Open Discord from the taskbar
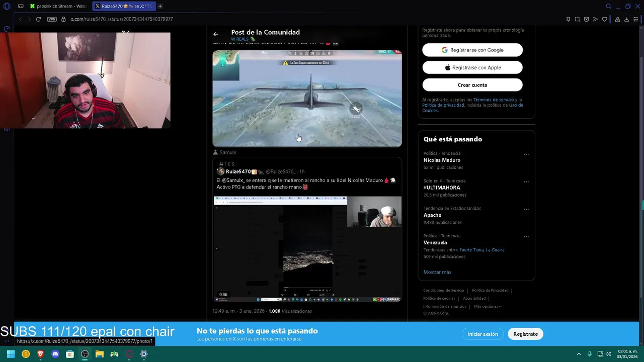 55,354
